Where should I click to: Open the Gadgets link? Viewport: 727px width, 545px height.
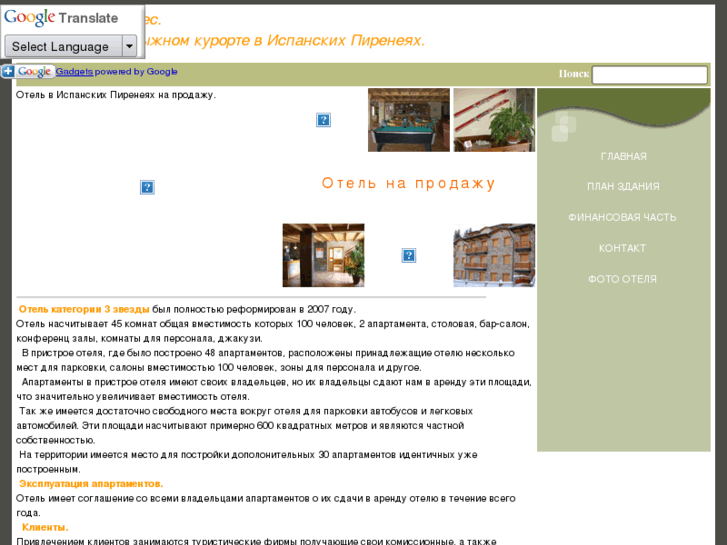[x=74, y=71]
